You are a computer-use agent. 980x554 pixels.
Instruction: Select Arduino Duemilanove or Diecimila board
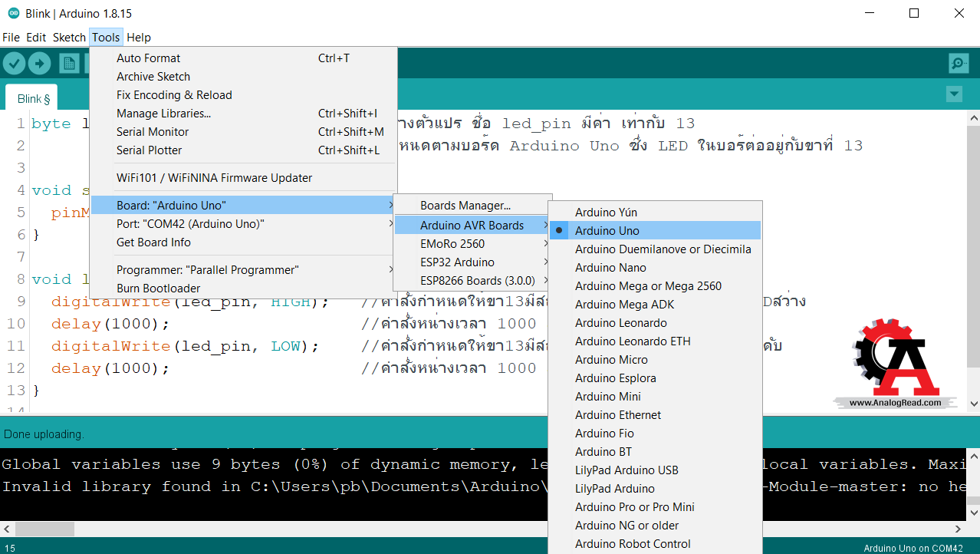pos(656,249)
